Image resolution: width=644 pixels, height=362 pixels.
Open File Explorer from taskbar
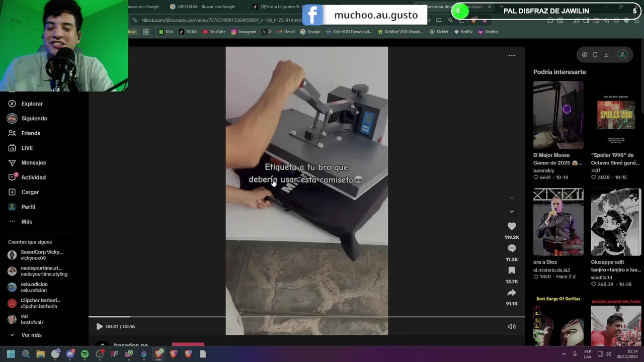pyautogui.click(x=40, y=354)
